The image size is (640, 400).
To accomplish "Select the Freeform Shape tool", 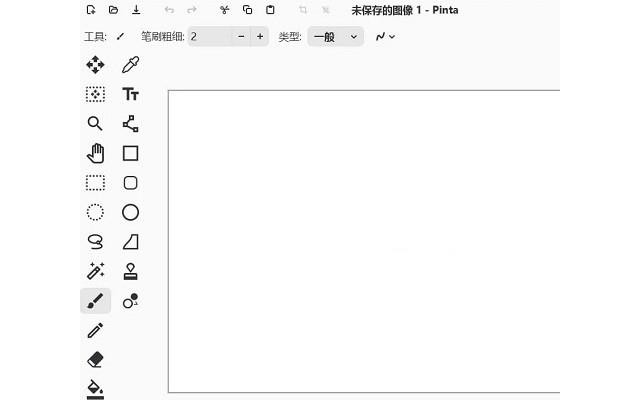I will (130, 242).
